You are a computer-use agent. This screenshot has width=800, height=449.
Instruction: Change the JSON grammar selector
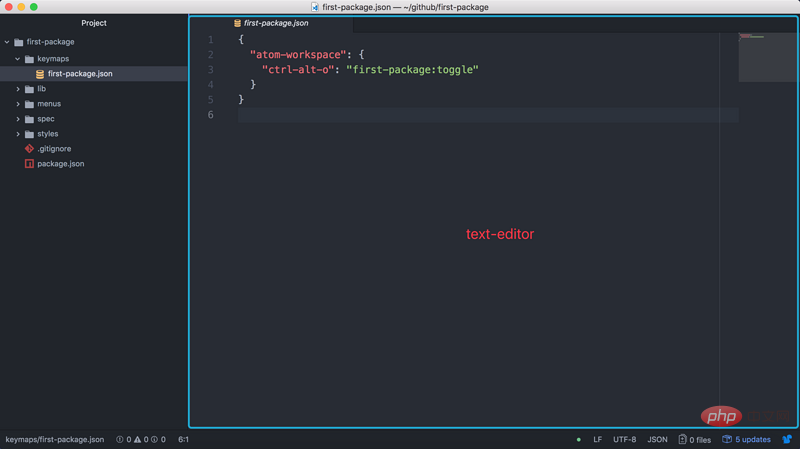(657, 439)
